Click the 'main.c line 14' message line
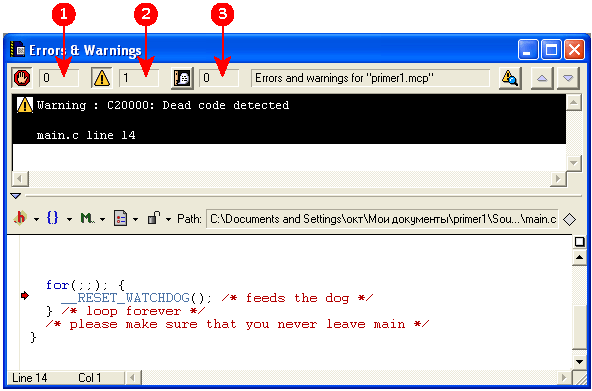 tap(86, 135)
